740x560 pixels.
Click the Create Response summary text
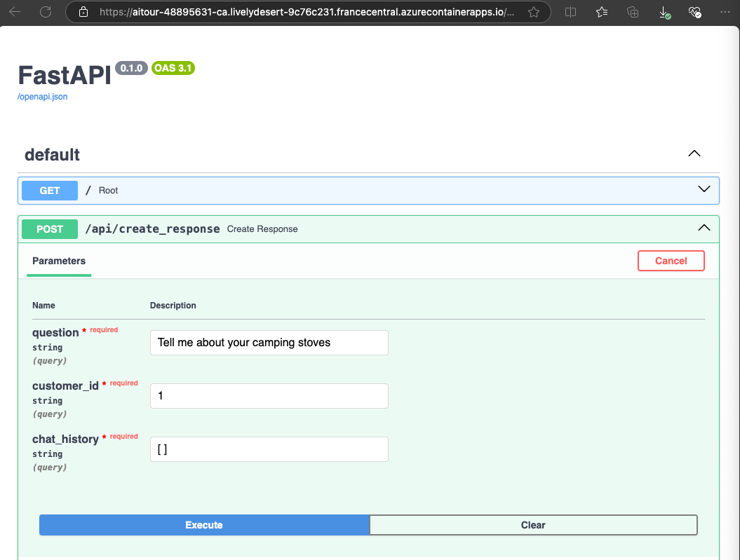tap(262, 229)
